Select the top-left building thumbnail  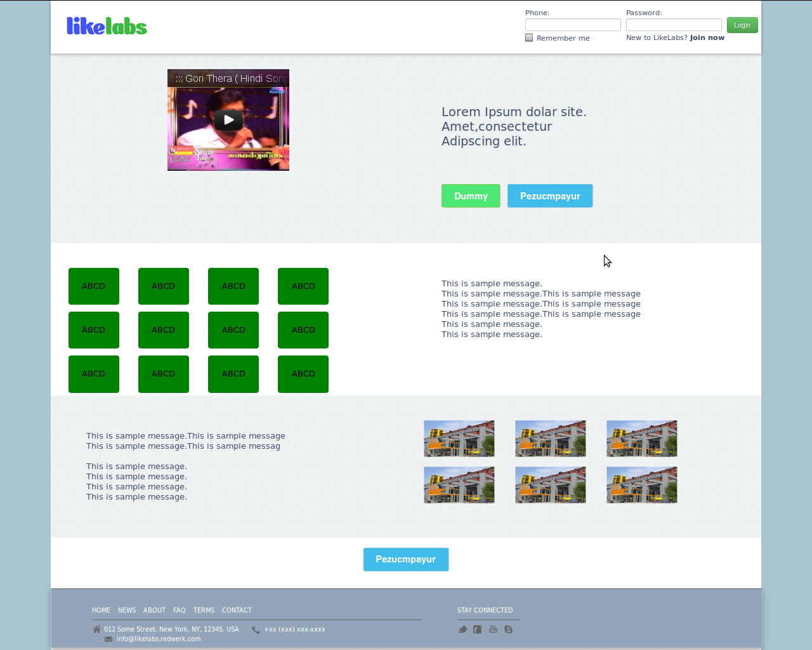tap(459, 439)
